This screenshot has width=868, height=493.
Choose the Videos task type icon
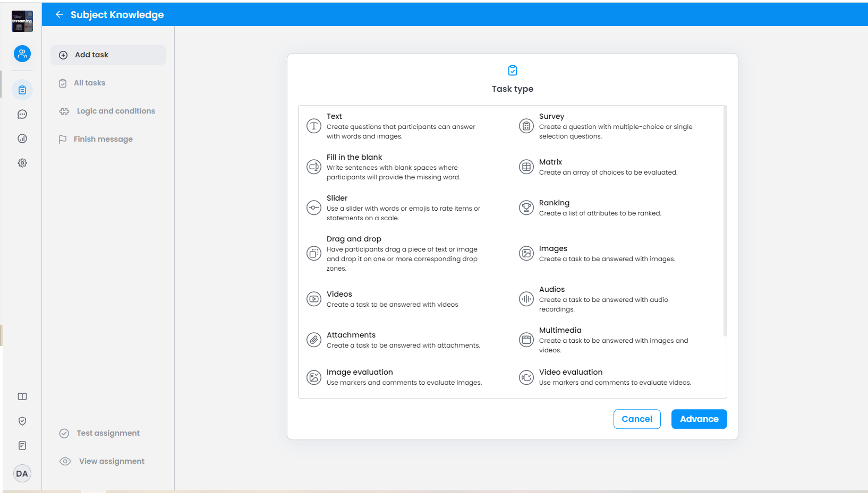(x=314, y=299)
